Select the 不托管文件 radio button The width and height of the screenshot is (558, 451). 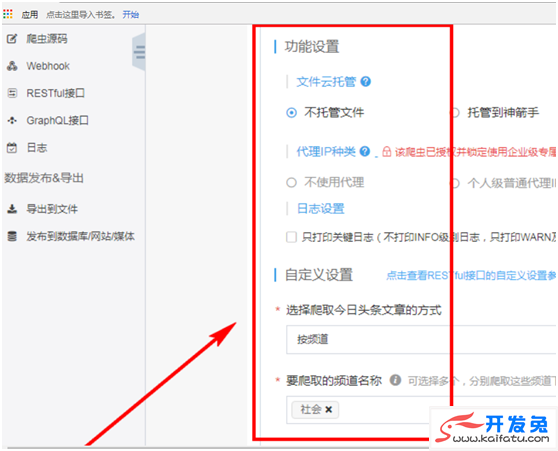click(x=291, y=113)
